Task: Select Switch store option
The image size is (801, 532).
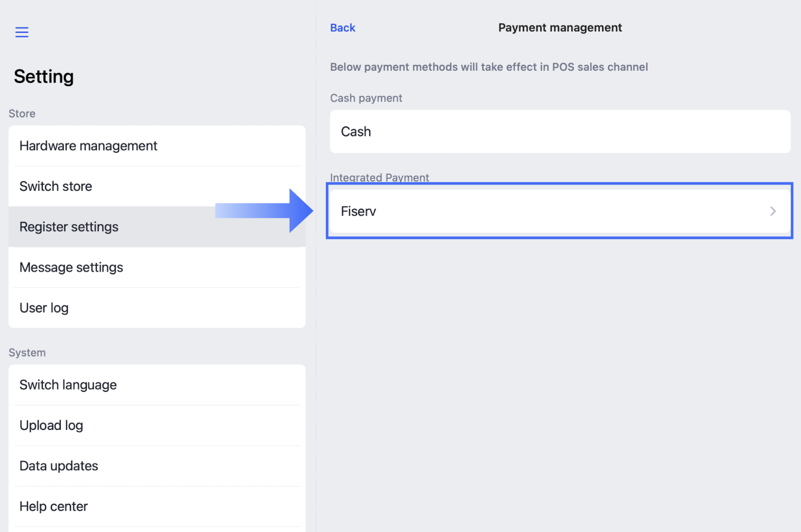Action: pos(56,187)
